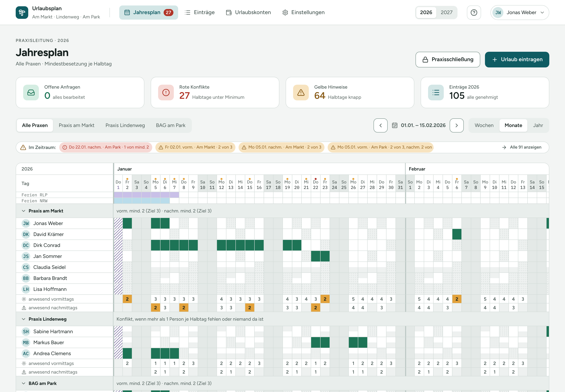The height and width of the screenshot is (392, 565).
Task: Click the JW avatar in header
Action: coord(498,13)
